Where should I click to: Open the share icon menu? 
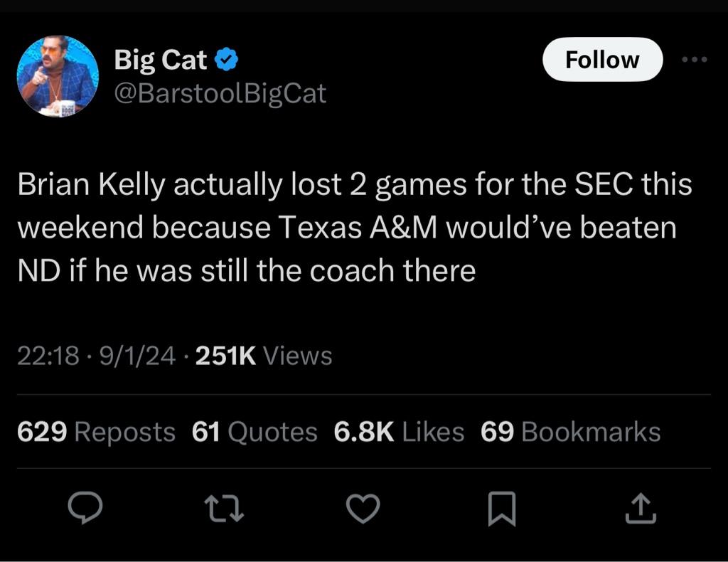click(641, 508)
